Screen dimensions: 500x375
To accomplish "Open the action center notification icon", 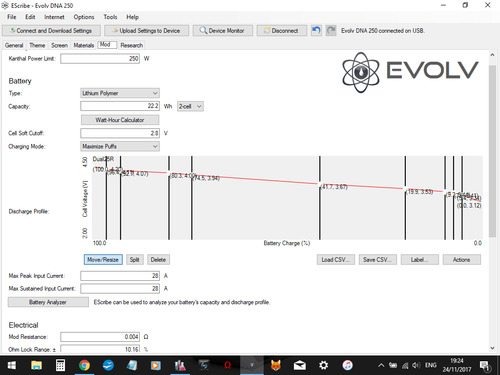I will 484,366.
